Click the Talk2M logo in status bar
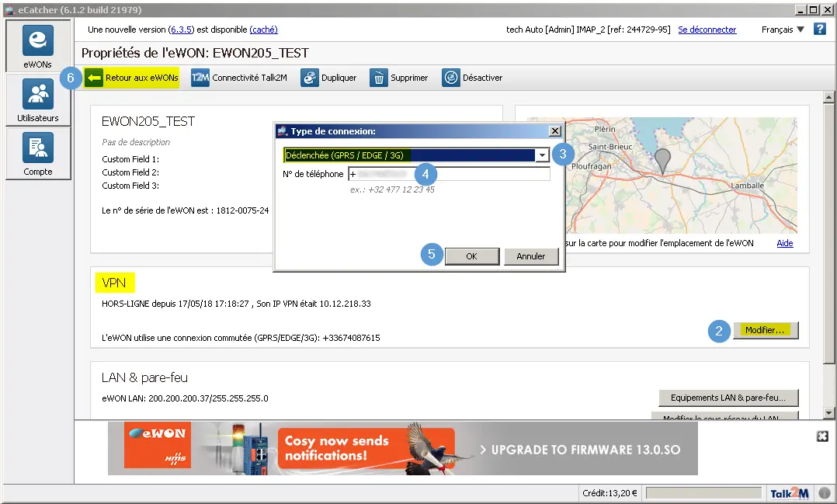Viewport: 837px width, 504px height. (790, 493)
